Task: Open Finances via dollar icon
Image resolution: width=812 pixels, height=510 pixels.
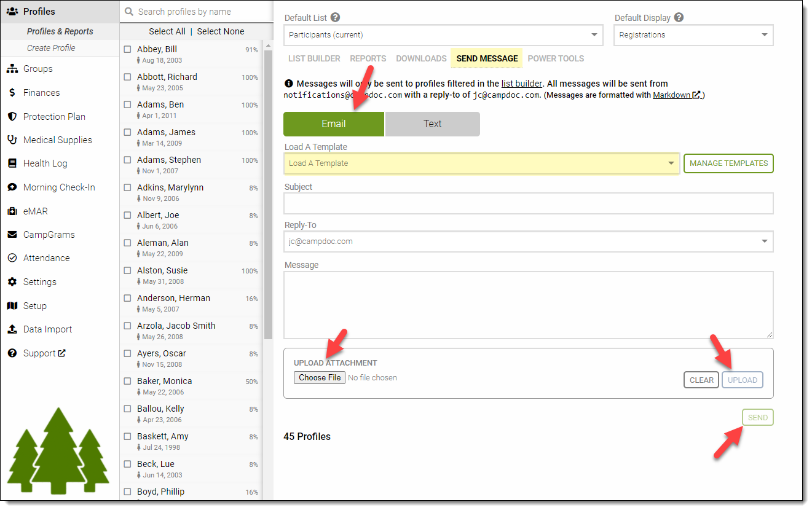Action: [x=12, y=93]
